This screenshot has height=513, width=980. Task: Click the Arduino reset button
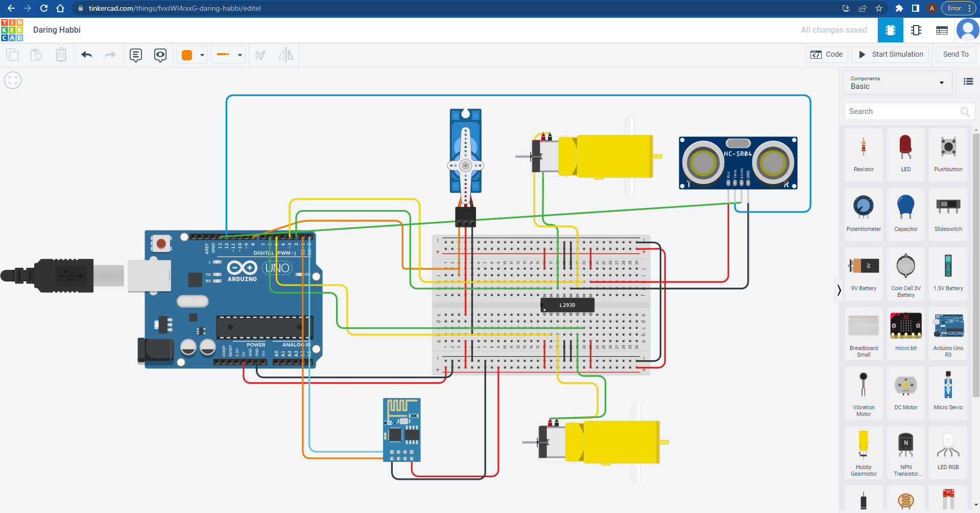(x=161, y=244)
